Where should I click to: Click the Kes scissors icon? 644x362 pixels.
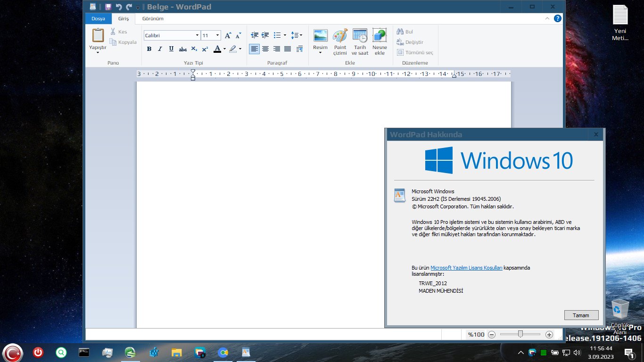tap(113, 32)
